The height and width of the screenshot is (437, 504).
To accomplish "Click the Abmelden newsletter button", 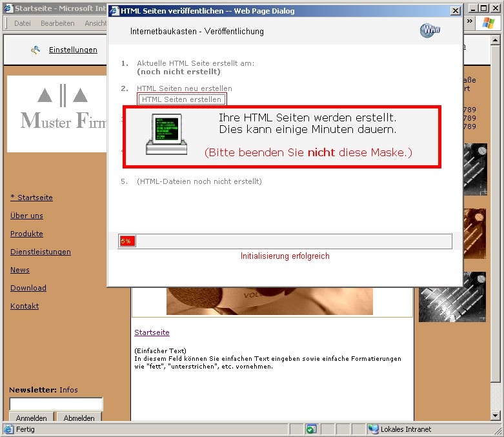I will 78,418.
